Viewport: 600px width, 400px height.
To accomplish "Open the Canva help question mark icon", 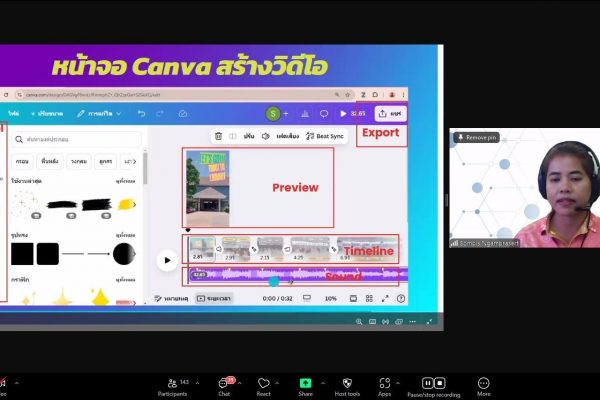I will coord(401,299).
